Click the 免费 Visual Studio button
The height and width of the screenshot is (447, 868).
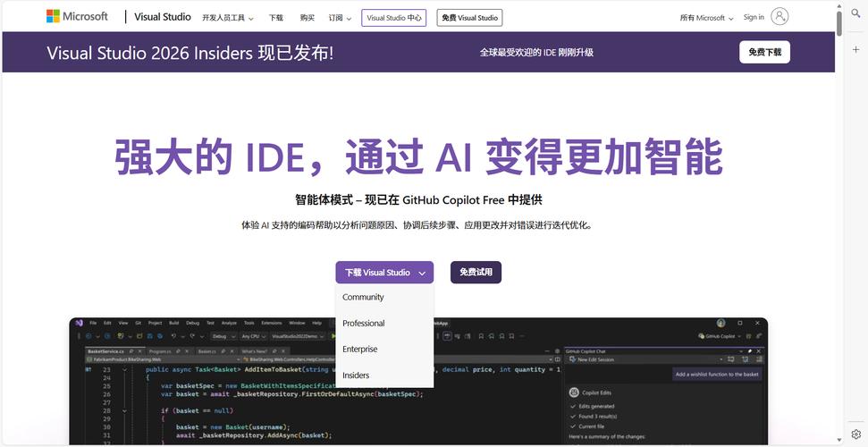pos(469,18)
